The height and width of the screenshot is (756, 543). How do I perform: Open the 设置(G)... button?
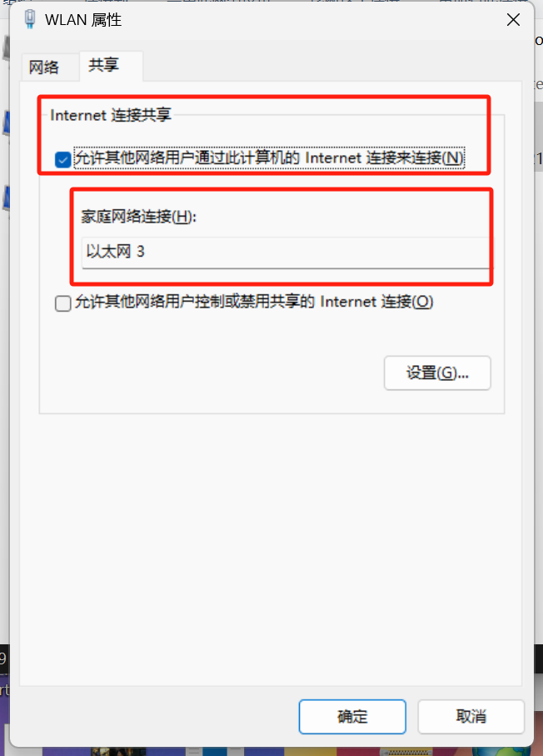437,373
